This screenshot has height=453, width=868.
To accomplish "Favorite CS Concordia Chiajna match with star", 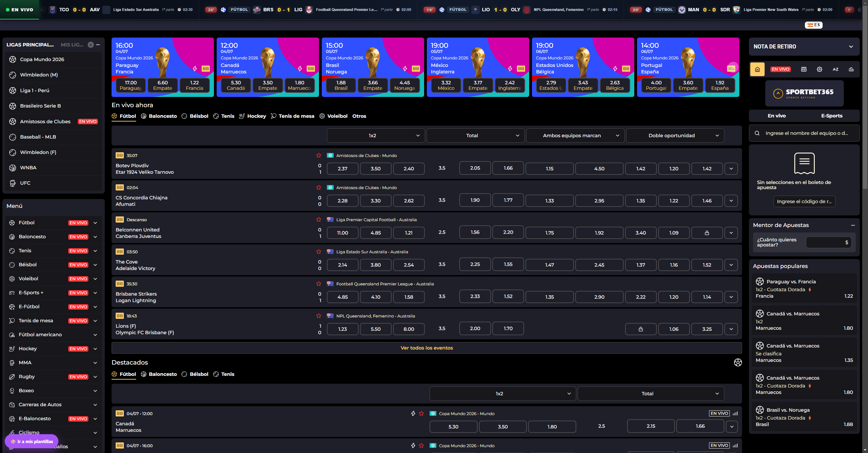I will pos(319,187).
